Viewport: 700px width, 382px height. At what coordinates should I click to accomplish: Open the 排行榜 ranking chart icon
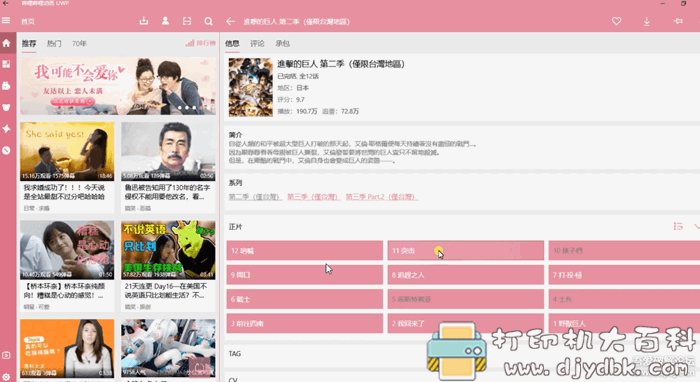tap(200, 43)
